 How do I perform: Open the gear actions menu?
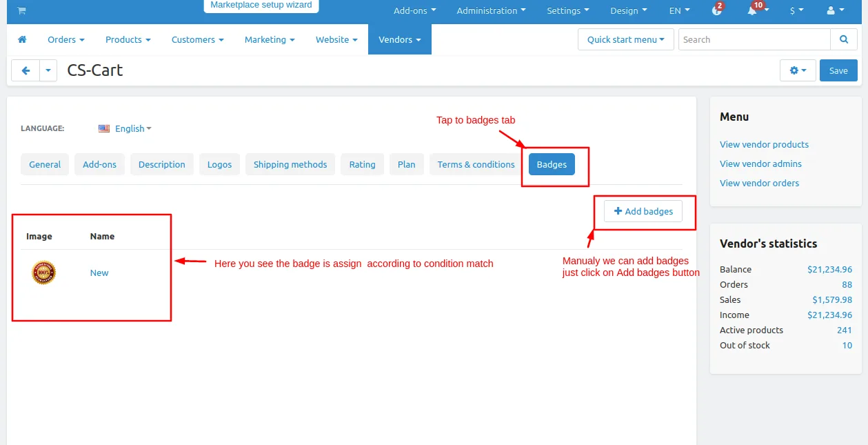click(798, 70)
